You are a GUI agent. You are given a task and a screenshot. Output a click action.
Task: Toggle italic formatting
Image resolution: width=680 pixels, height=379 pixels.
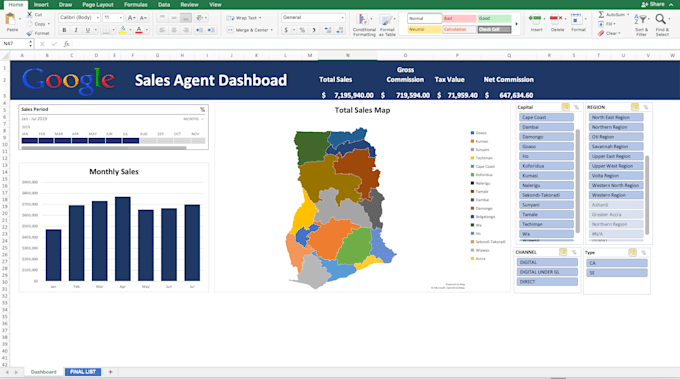coord(76,30)
